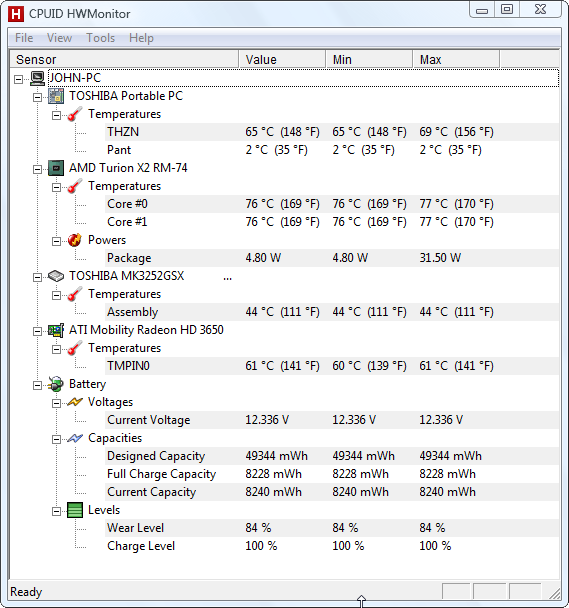Viewport: 569px width, 608px height.
Task: Click the Battery device icon
Action: coord(56,384)
